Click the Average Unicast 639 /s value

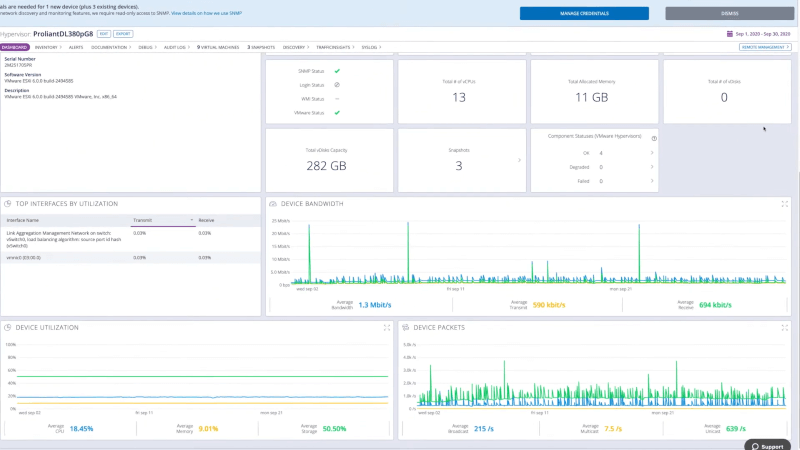[736, 429]
